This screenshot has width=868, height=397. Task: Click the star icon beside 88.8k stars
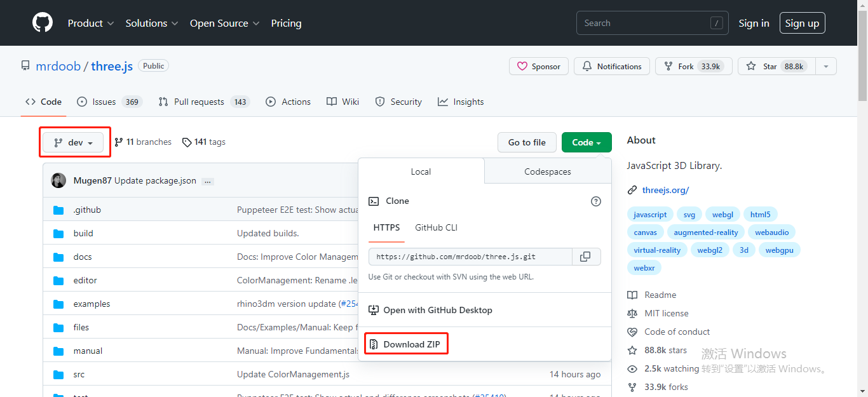click(x=632, y=350)
